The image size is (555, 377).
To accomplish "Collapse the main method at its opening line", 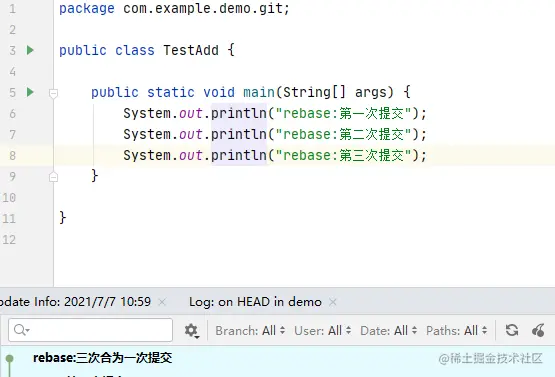I will click(53, 93).
